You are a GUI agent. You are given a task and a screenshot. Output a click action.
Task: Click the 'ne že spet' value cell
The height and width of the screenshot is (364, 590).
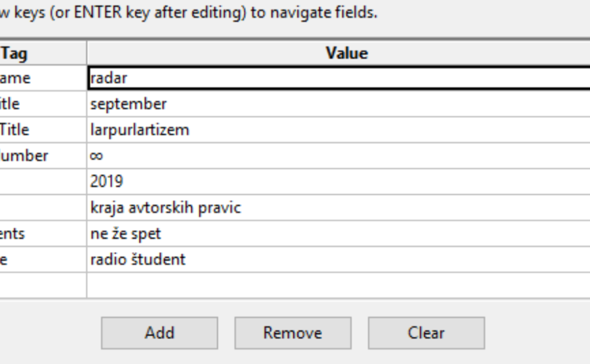[338, 233]
